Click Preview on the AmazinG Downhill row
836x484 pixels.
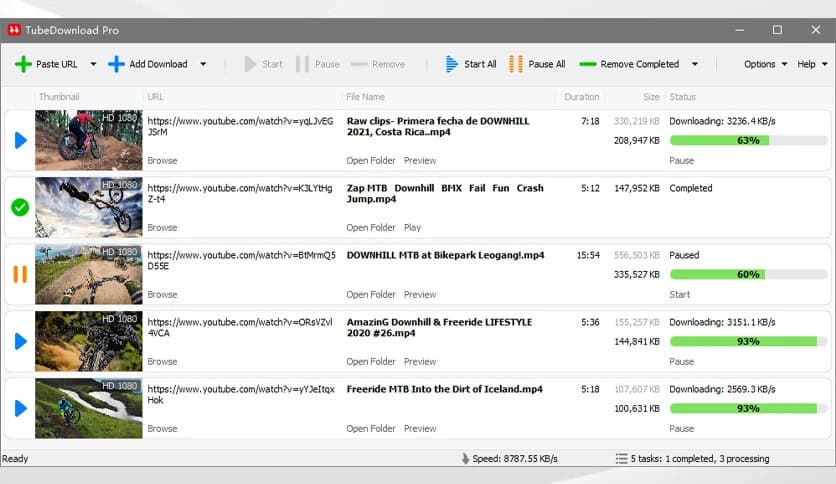point(420,361)
